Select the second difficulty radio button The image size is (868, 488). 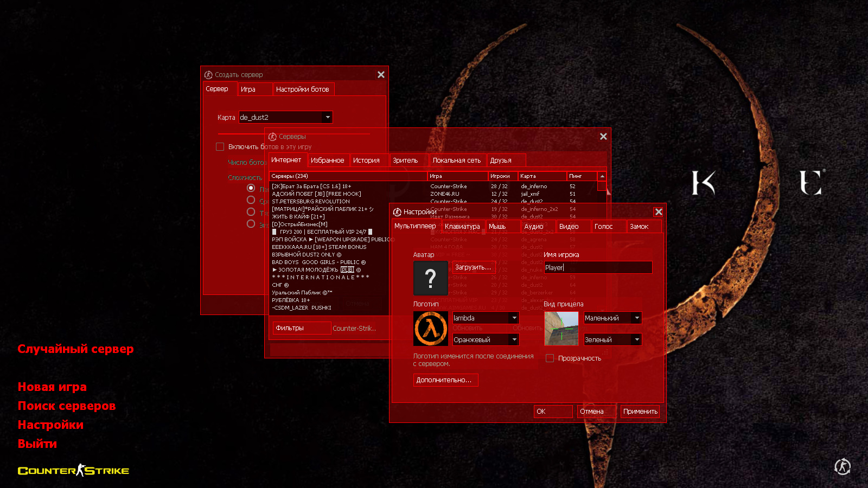tap(251, 200)
